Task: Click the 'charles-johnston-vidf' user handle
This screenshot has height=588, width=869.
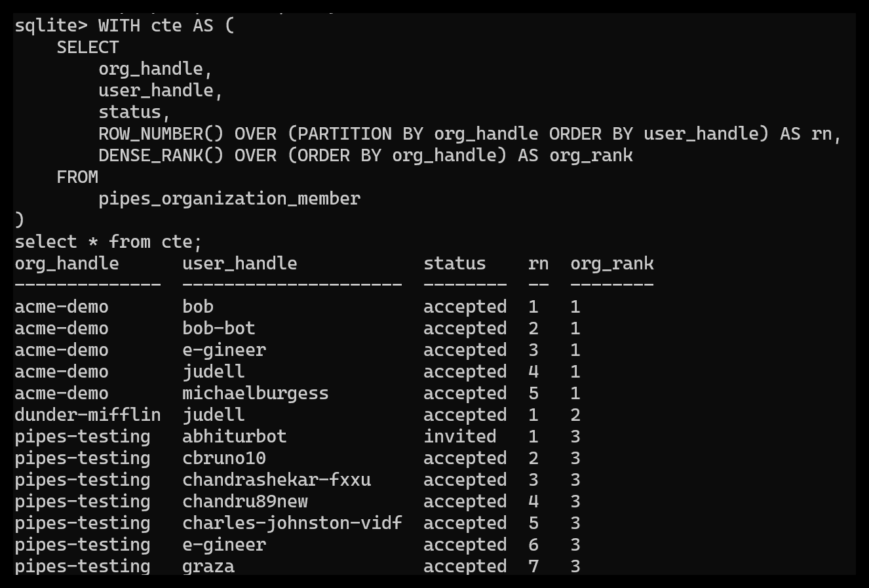Action: point(292,523)
